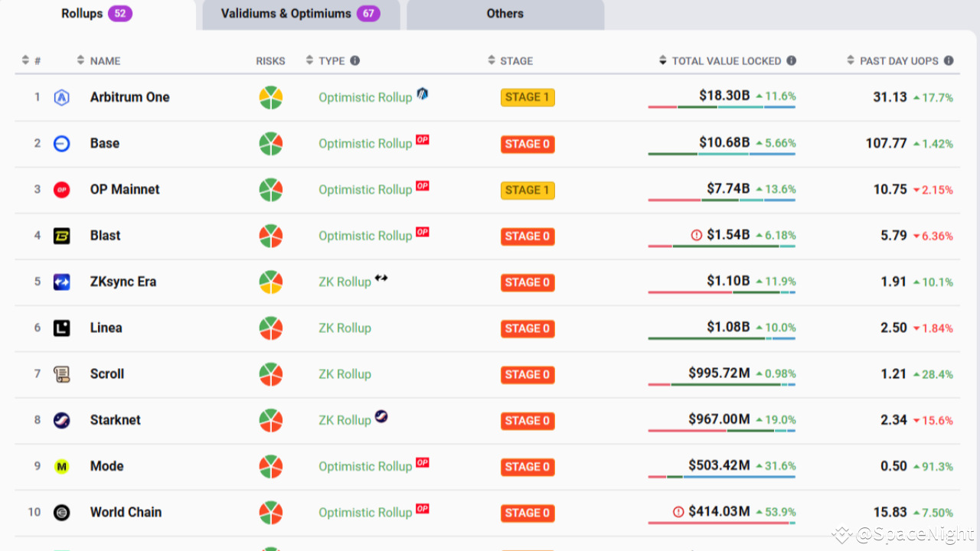Click Arbitrum One TVL breakdown bar
Image resolution: width=980 pixels, height=551 pixels.
(722, 107)
